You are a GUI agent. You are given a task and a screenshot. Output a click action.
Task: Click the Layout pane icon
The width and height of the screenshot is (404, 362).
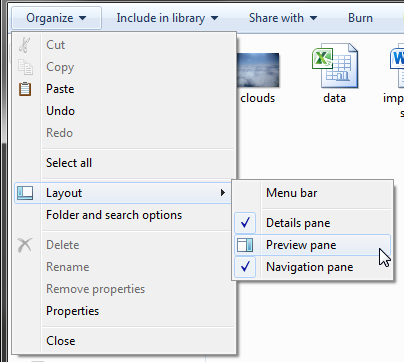tap(25, 193)
